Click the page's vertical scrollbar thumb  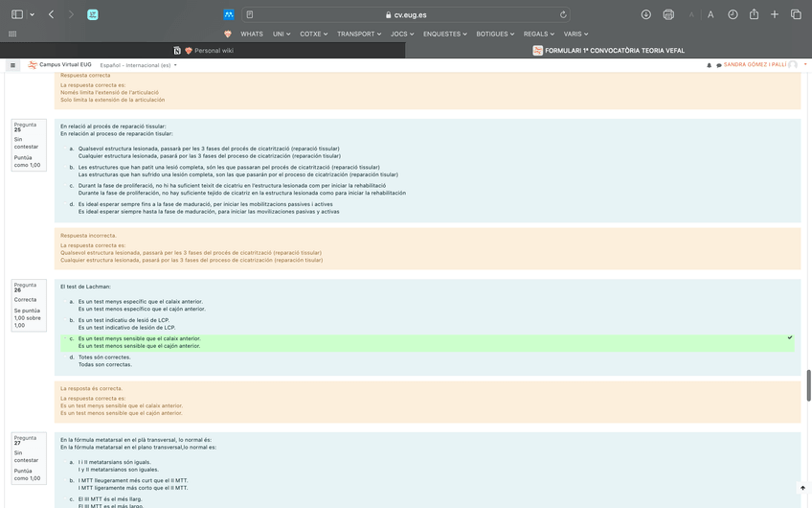[808, 378]
